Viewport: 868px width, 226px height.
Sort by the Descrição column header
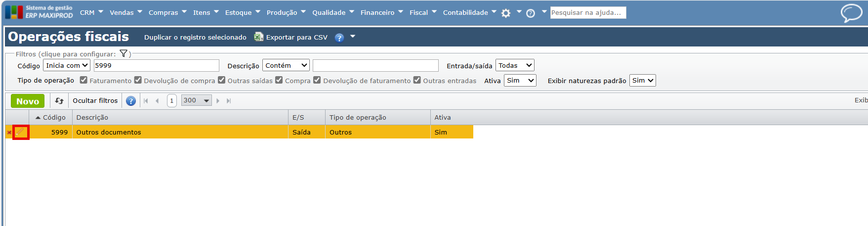(92, 118)
